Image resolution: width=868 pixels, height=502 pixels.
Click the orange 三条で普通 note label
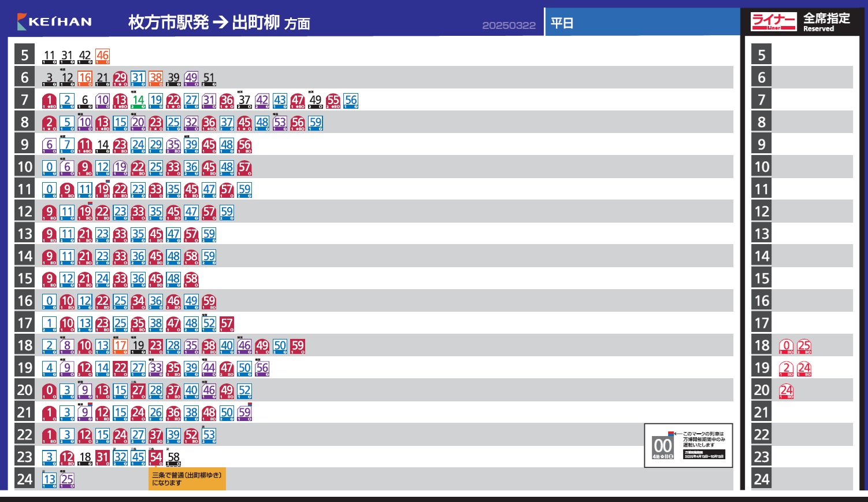(187, 479)
